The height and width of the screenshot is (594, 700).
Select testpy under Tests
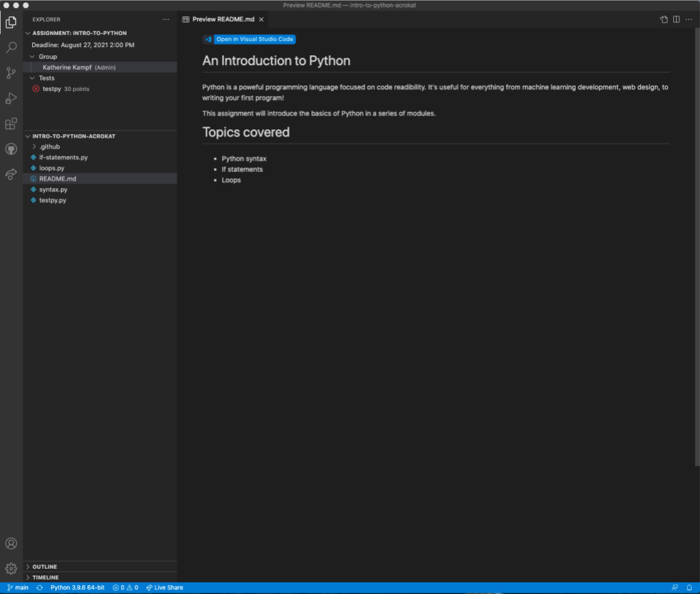(x=52, y=88)
